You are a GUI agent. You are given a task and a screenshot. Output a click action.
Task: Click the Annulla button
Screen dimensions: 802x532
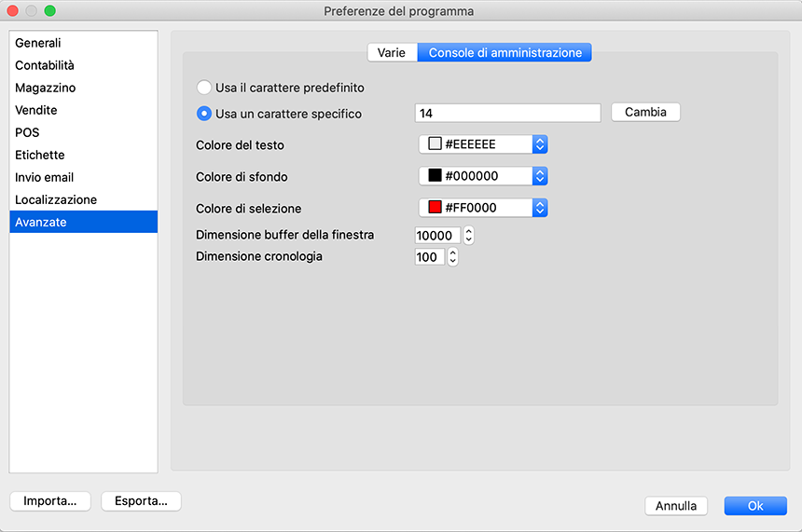coord(676,506)
